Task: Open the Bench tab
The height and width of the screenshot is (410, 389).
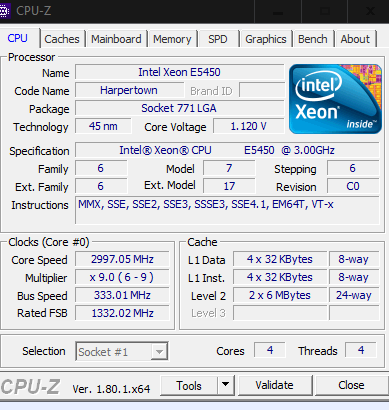Action: pyautogui.click(x=313, y=39)
